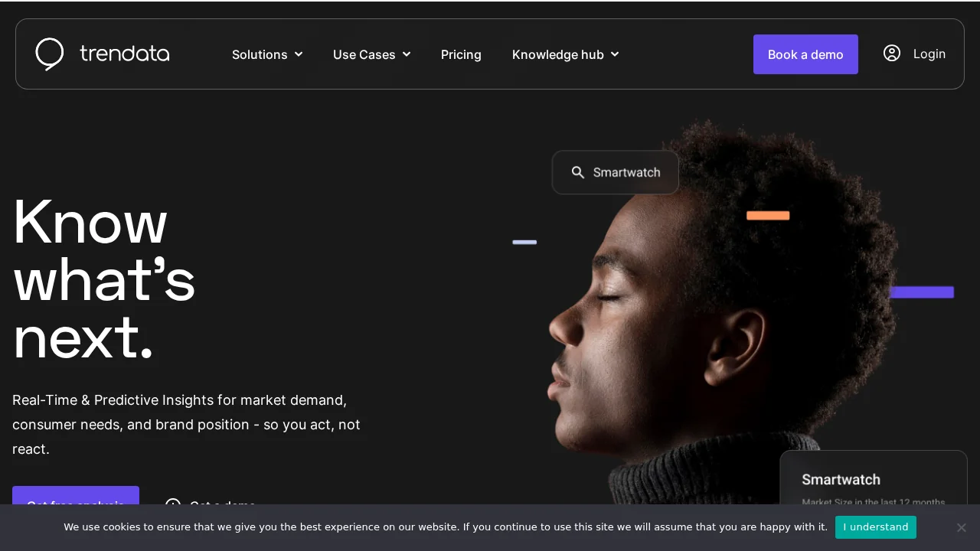Select the user account icon beside Login
Screen dimensions: 980x551
click(x=892, y=54)
